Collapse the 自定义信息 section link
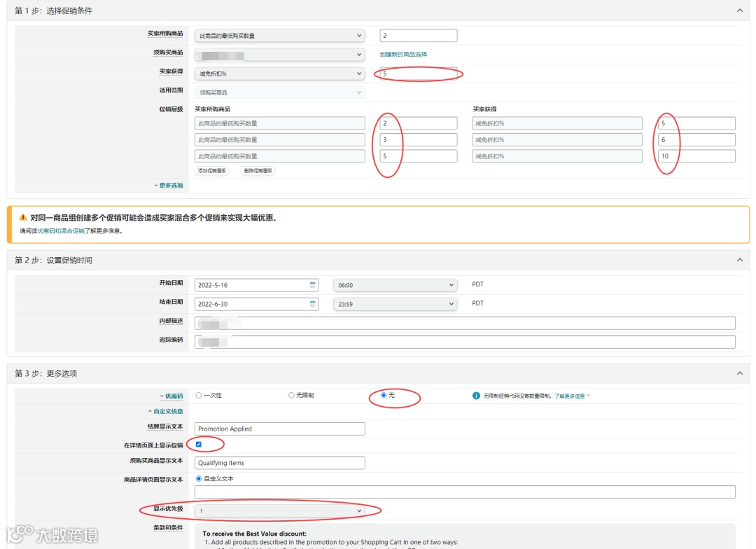Screen dimensions: 756x549 168,412
